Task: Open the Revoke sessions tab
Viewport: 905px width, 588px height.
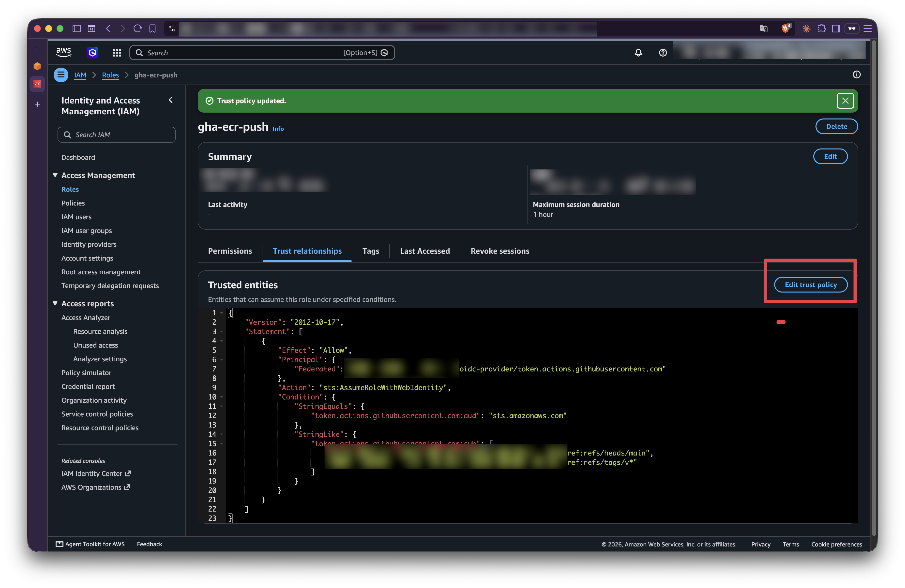Action: [500, 251]
